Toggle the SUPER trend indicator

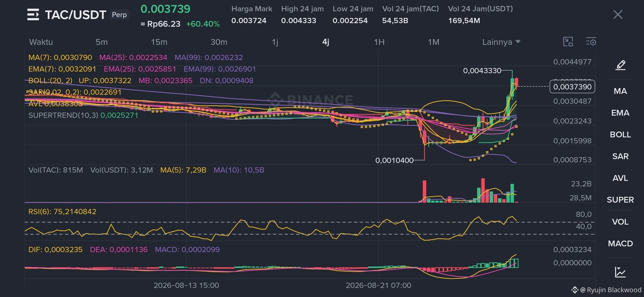pyautogui.click(x=620, y=200)
